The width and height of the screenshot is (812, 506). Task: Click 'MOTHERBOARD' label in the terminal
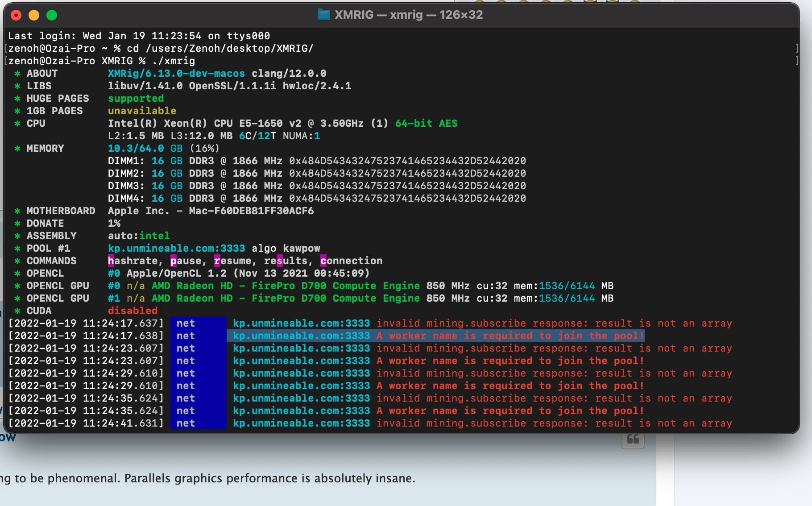pyautogui.click(x=61, y=211)
